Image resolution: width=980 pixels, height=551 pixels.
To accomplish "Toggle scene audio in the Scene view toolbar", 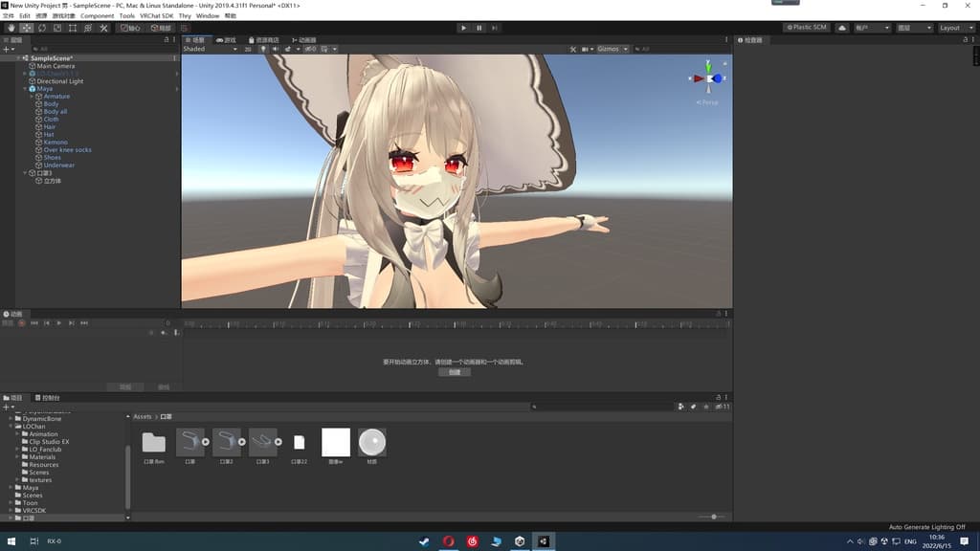I will [x=276, y=49].
